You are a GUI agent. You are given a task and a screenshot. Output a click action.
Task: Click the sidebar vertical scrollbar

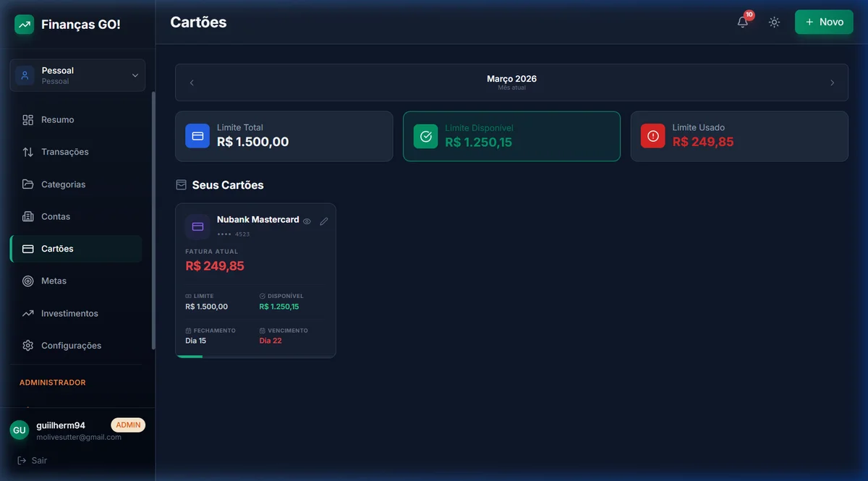tap(153, 217)
